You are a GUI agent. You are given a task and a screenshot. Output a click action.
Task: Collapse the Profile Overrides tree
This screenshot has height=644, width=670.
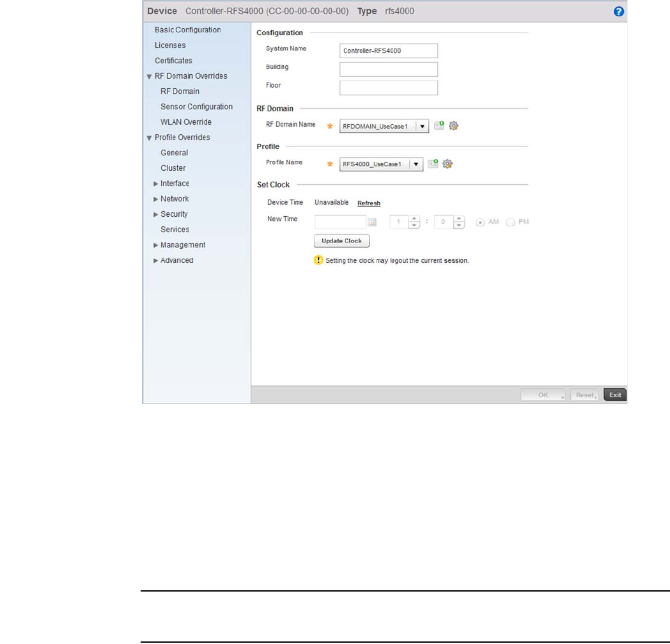[x=149, y=138]
